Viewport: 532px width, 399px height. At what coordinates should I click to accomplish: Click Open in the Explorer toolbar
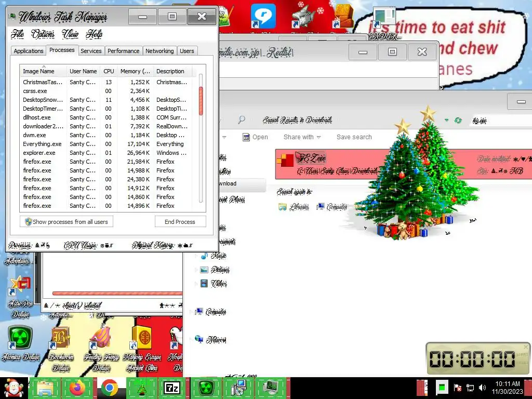click(x=256, y=137)
